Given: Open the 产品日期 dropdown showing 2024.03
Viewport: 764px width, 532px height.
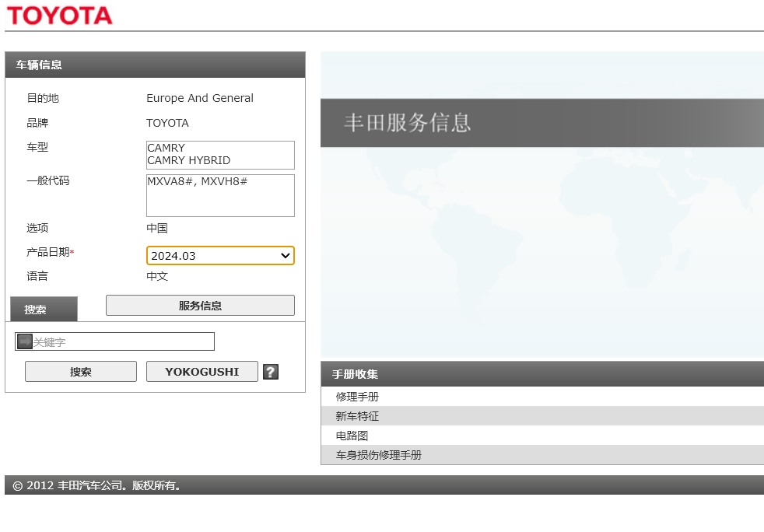Looking at the screenshot, I should [220, 256].
